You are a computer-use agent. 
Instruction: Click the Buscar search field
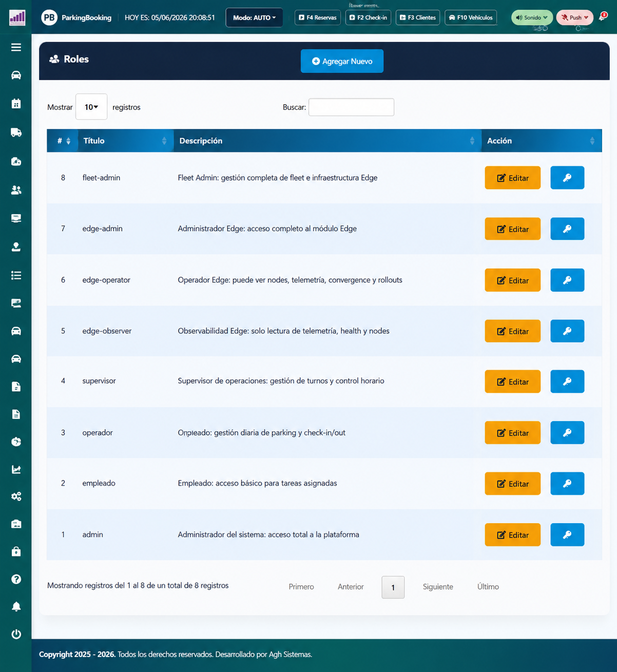(x=351, y=107)
